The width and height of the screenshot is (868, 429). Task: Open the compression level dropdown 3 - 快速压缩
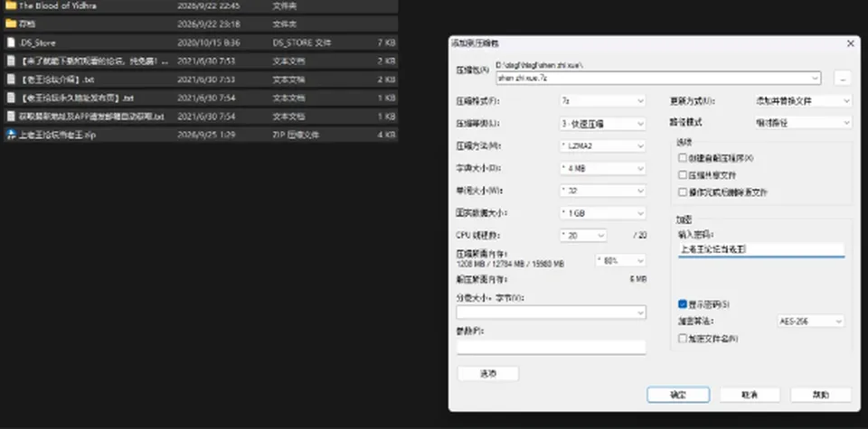602,124
